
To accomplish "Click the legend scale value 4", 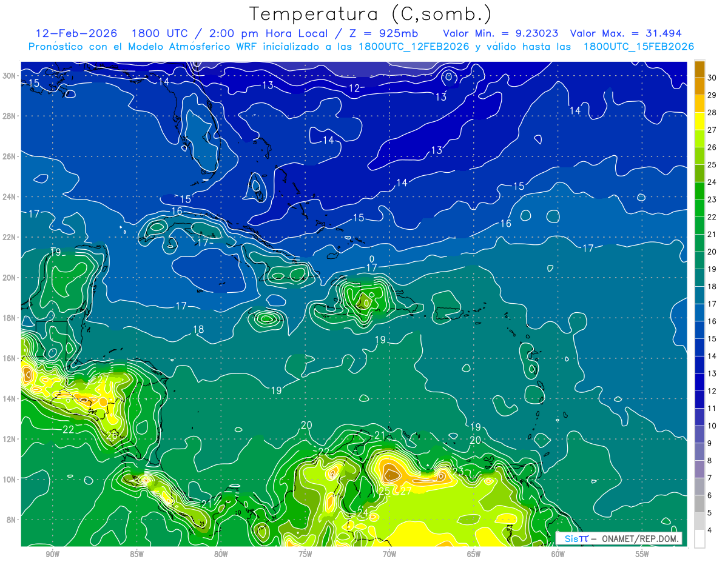I will click(710, 530).
